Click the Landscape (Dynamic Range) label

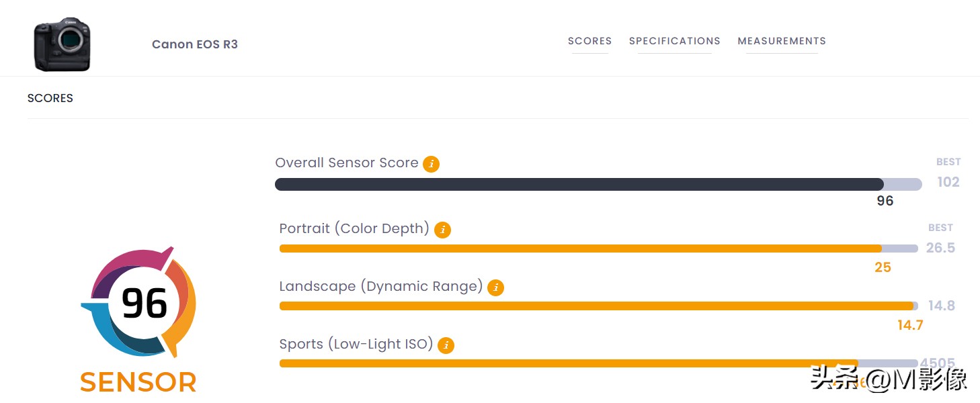point(380,286)
